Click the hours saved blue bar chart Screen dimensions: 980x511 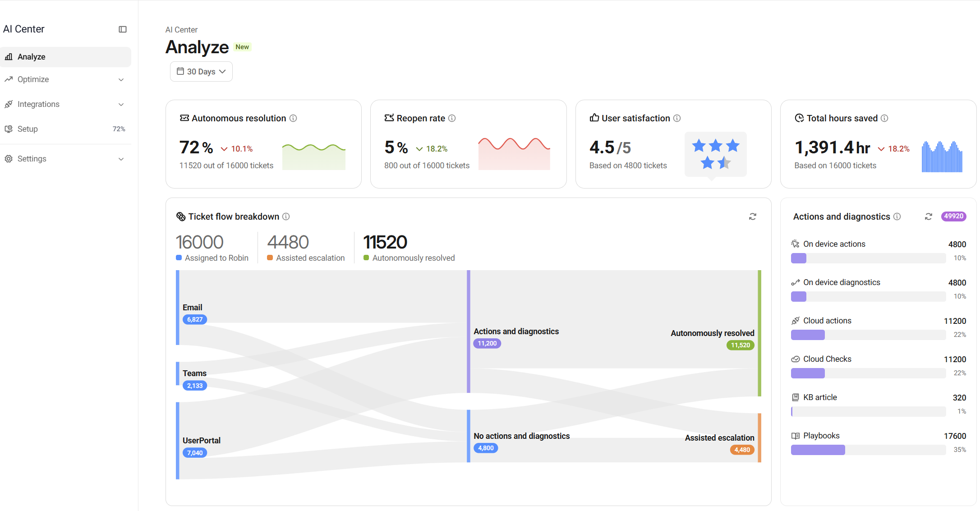coord(942,157)
